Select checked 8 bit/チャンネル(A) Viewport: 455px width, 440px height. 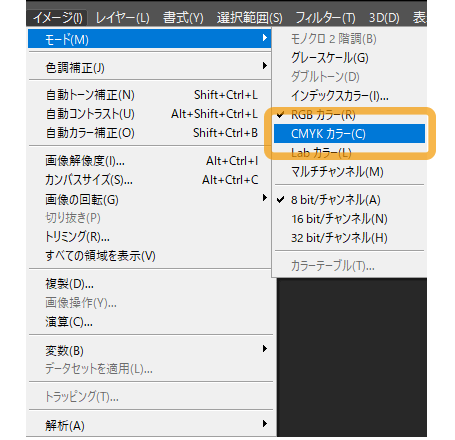coord(349,200)
